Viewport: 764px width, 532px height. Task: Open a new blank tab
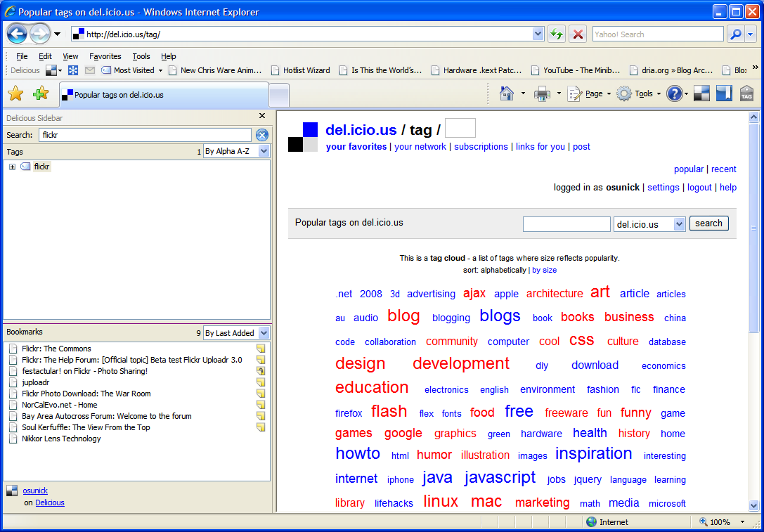[x=279, y=95]
